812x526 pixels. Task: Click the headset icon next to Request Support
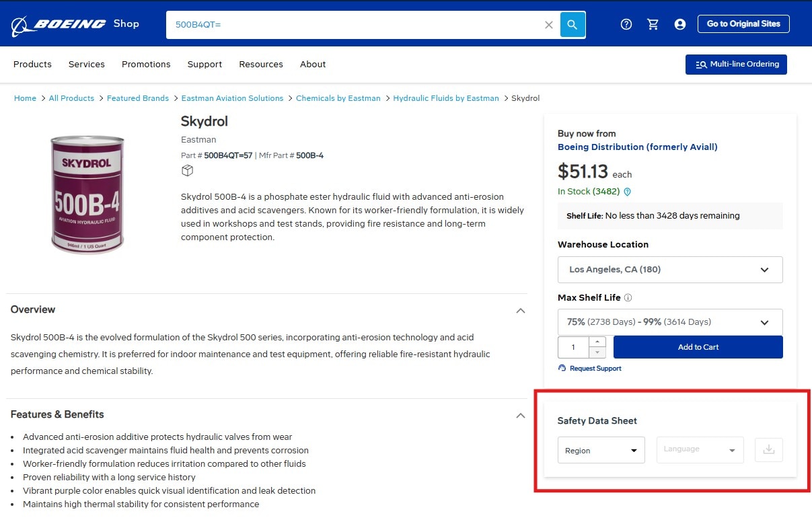(561, 368)
